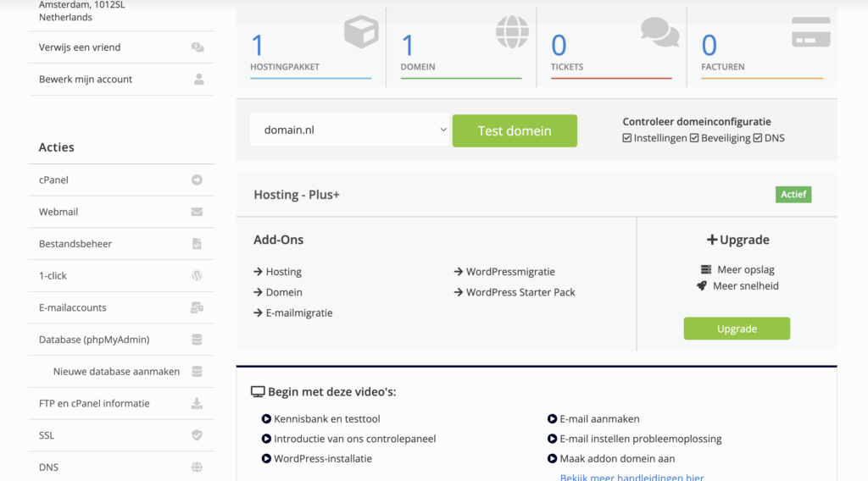The width and height of the screenshot is (868, 481).
Task: Open the Hostingpakket summary tile
Action: (310, 48)
